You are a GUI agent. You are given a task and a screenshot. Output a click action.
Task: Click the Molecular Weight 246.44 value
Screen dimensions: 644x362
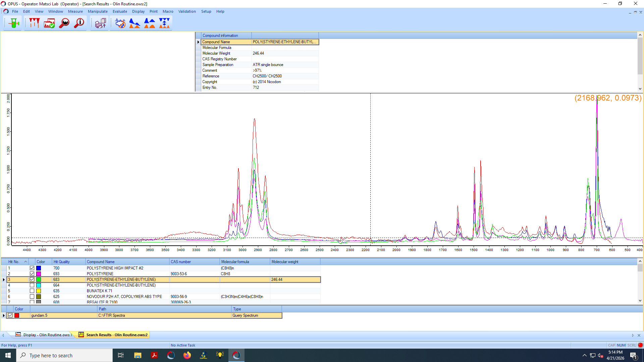(x=285, y=53)
